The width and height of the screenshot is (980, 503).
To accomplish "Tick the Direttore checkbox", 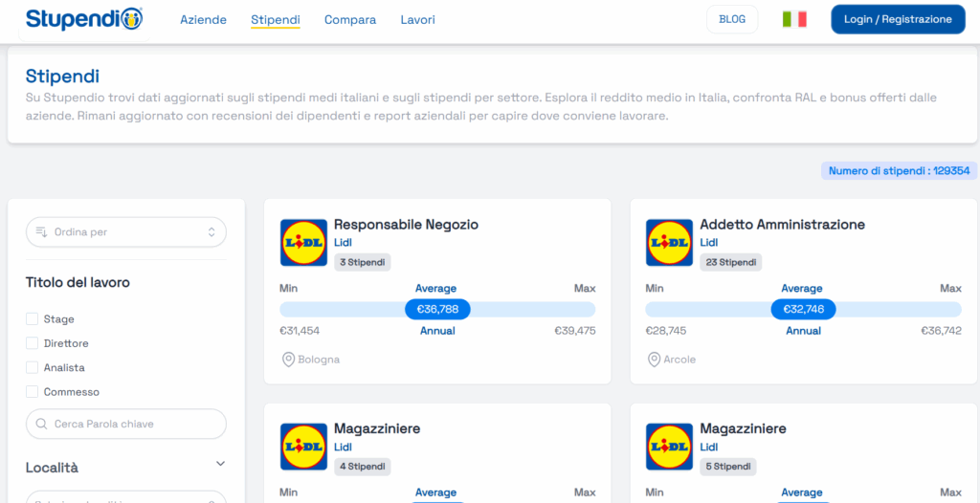I will pos(32,343).
